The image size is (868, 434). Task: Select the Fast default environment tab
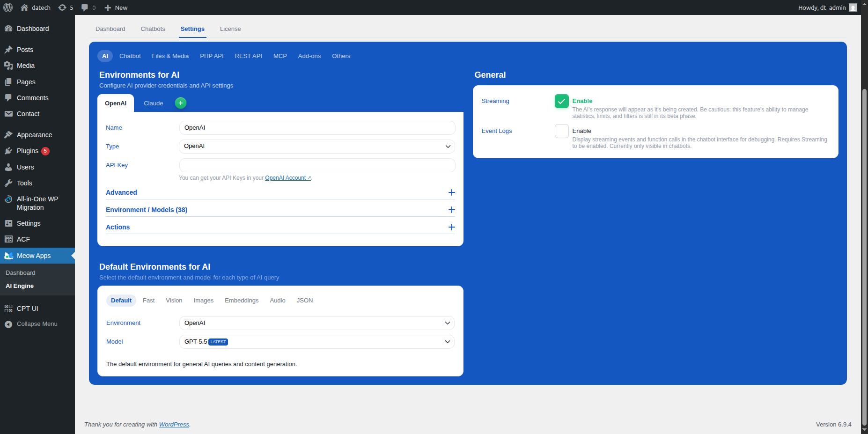coord(149,301)
